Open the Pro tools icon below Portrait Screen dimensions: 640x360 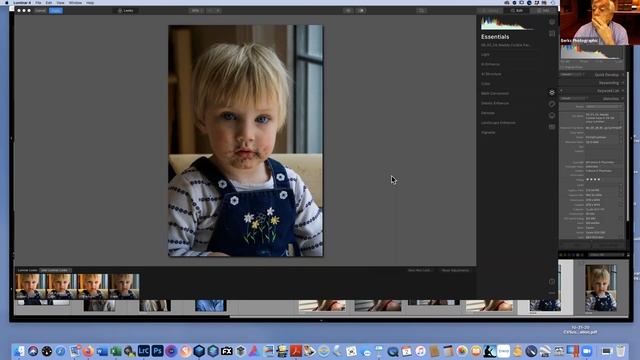click(552, 127)
